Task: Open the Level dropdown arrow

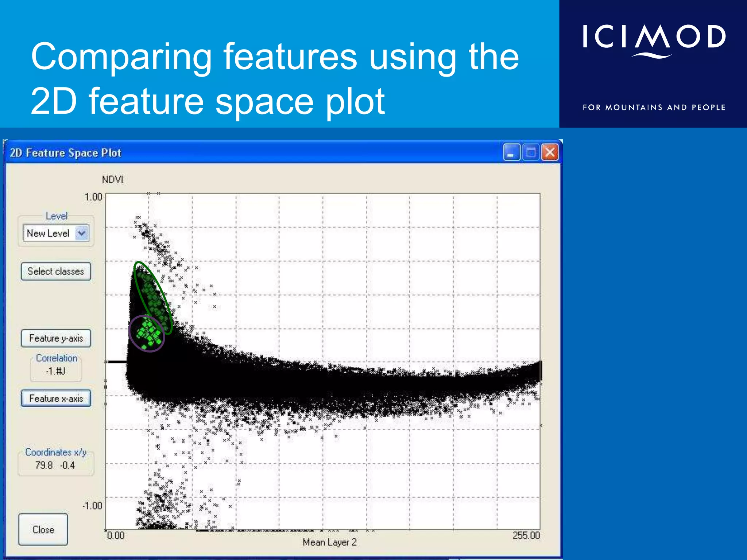Action: pyautogui.click(x=82, y=233)
